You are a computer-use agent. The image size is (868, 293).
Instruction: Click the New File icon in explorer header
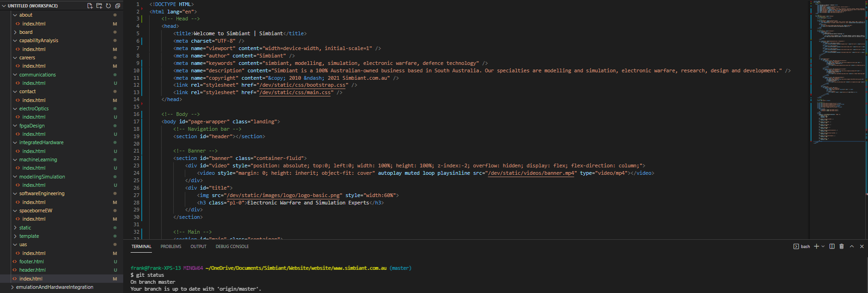pyautogui.click(x=90, y=6)
